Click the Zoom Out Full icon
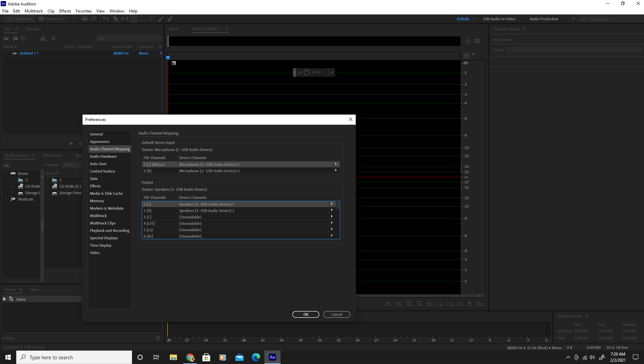The width and height of the screenshot is (644, 364). click(429, 304)
